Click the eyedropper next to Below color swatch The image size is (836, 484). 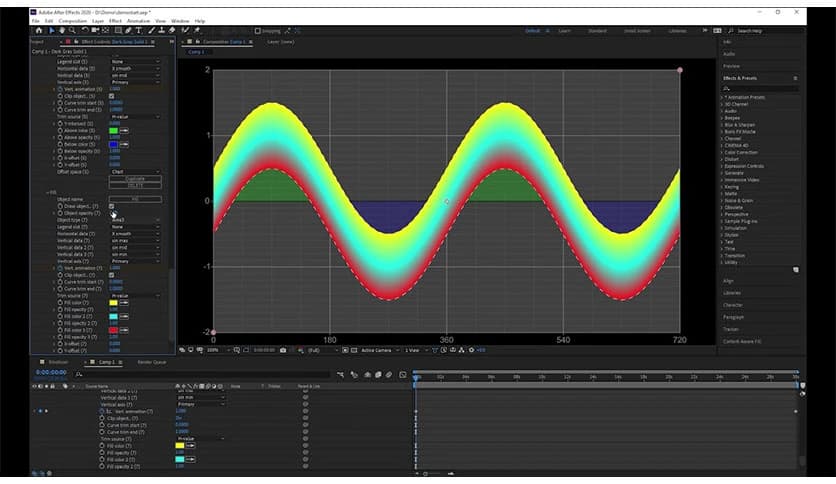click(x=124, y=144)
